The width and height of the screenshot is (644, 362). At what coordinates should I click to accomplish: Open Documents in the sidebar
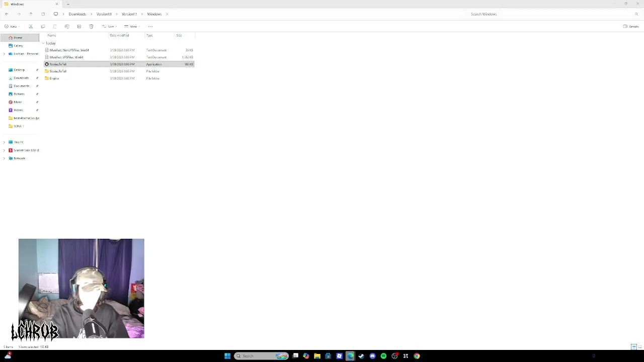21,86
